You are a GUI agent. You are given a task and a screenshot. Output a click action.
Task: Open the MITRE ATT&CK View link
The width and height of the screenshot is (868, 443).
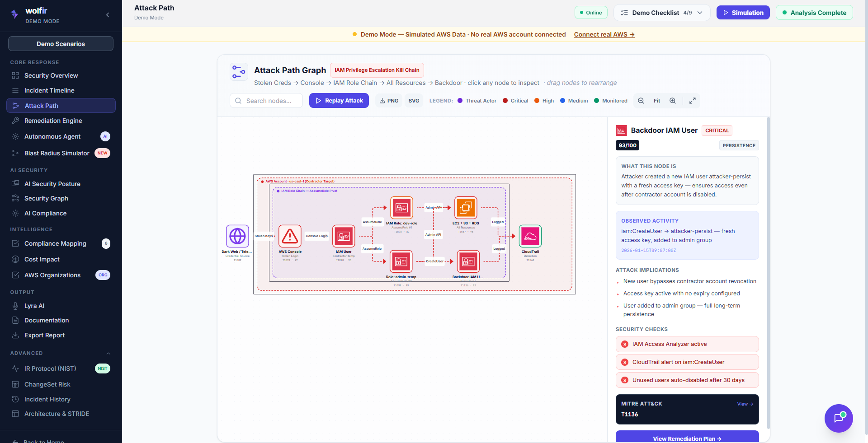point(745,404)
